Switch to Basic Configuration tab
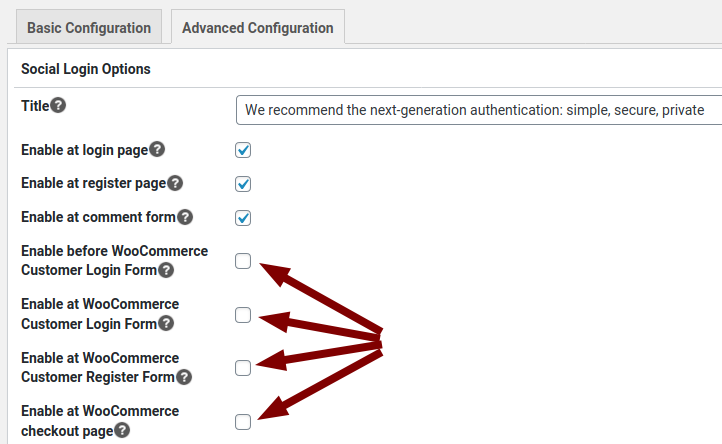Screen dimensions: 722x444 coord(89,28)
